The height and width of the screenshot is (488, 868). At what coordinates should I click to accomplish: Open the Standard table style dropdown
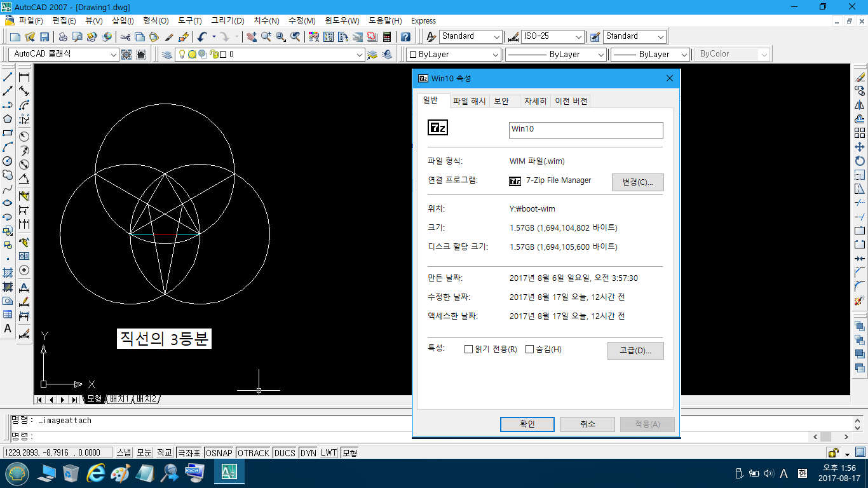tap(661, 37)
